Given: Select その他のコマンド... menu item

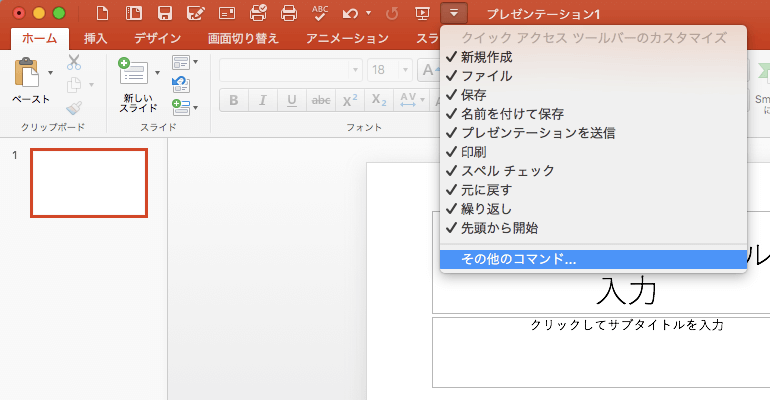Looking at the screenshot, I should coord(593,259).
